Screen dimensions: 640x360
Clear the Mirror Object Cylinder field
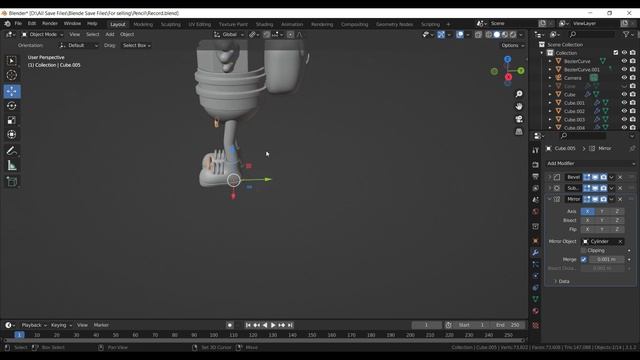point(620,242)
